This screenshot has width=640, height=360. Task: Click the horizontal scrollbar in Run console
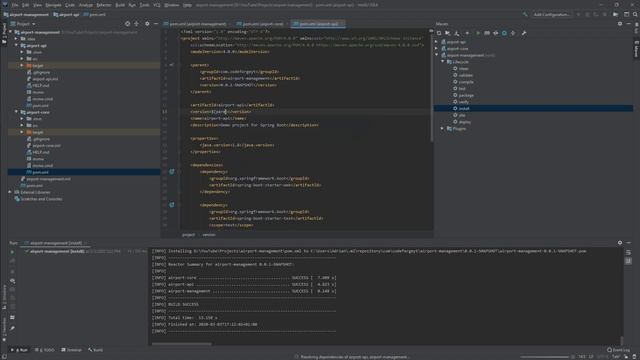click(182, 344)
